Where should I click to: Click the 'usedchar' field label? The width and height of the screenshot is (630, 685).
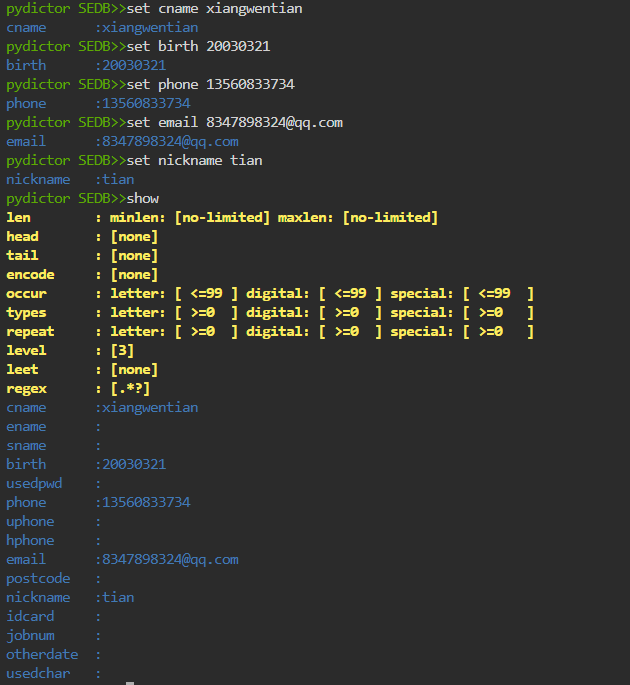coord(38,674)
